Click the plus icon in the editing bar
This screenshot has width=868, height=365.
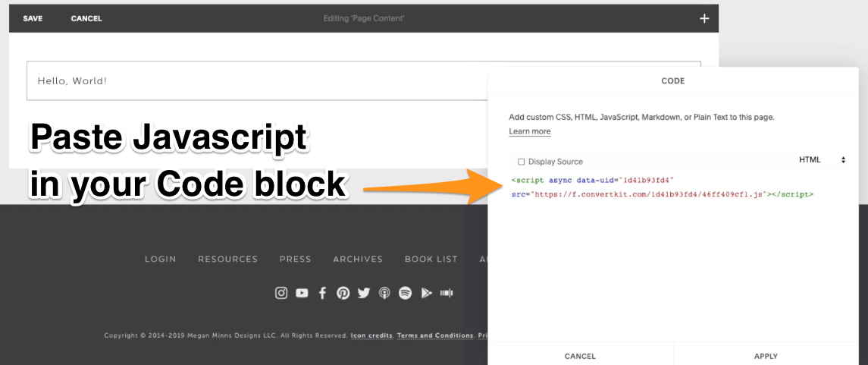pyautogui.click(x=704, y=18)
